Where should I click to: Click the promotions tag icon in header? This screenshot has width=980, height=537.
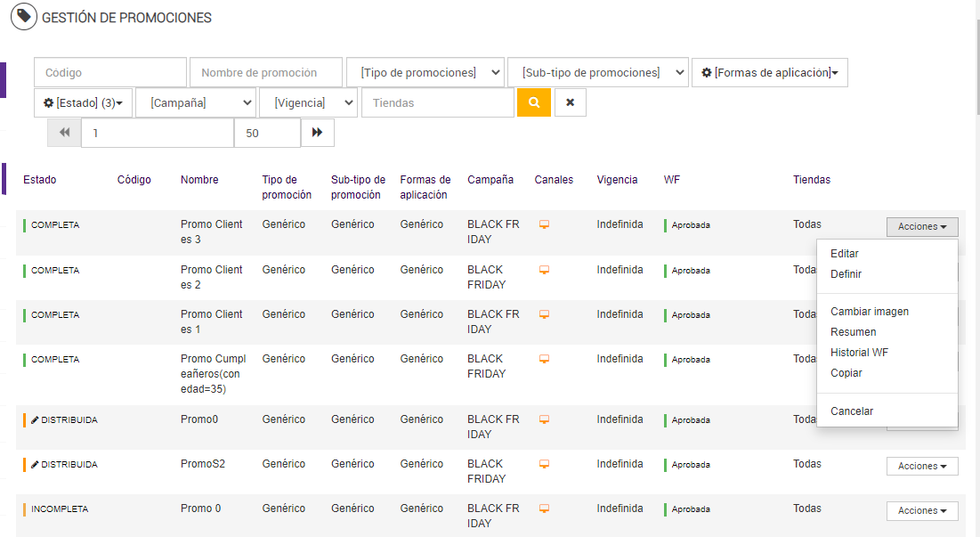coord(24,17)
